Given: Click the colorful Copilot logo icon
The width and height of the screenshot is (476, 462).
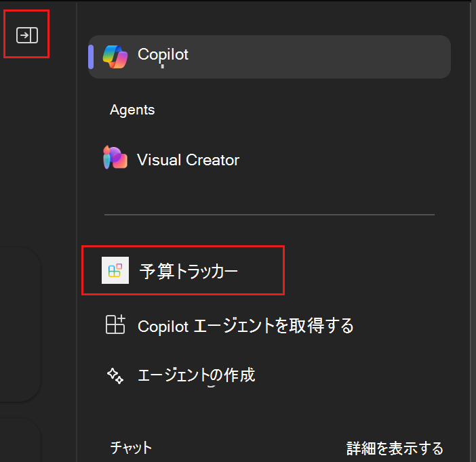Looking at the screenshot, I should coord(115,57).
